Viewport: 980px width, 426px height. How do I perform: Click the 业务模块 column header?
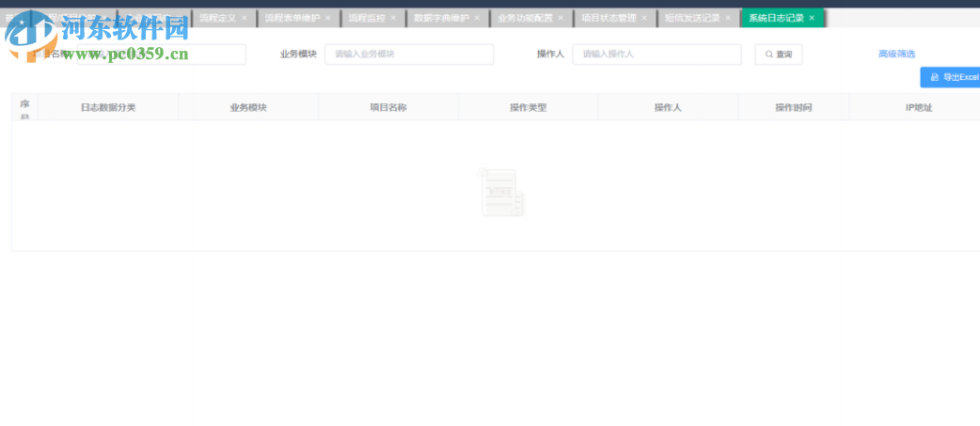[248, 107]
